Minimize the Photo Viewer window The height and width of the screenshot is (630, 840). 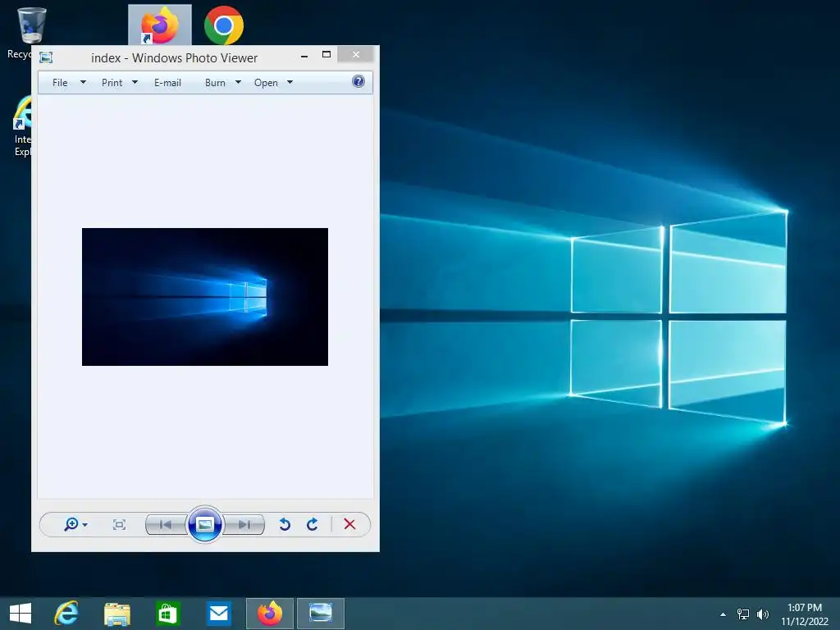(304, 55)
